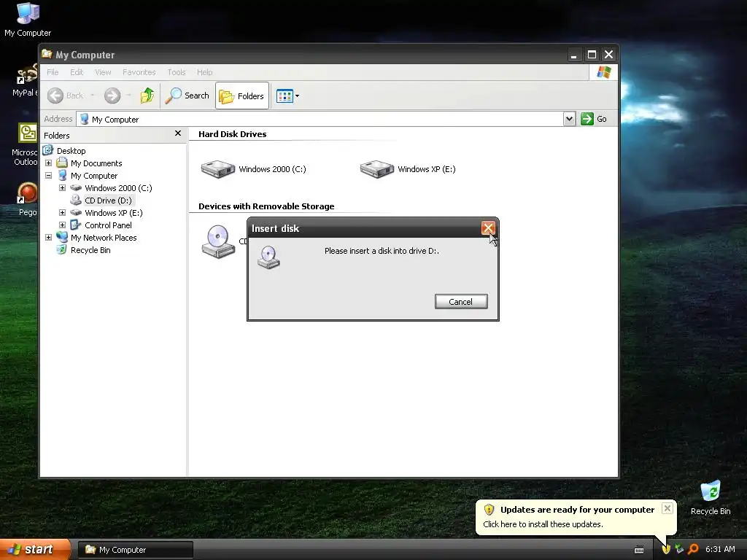
Task: Select My Computer in folder tree
Action: [94, 176]
